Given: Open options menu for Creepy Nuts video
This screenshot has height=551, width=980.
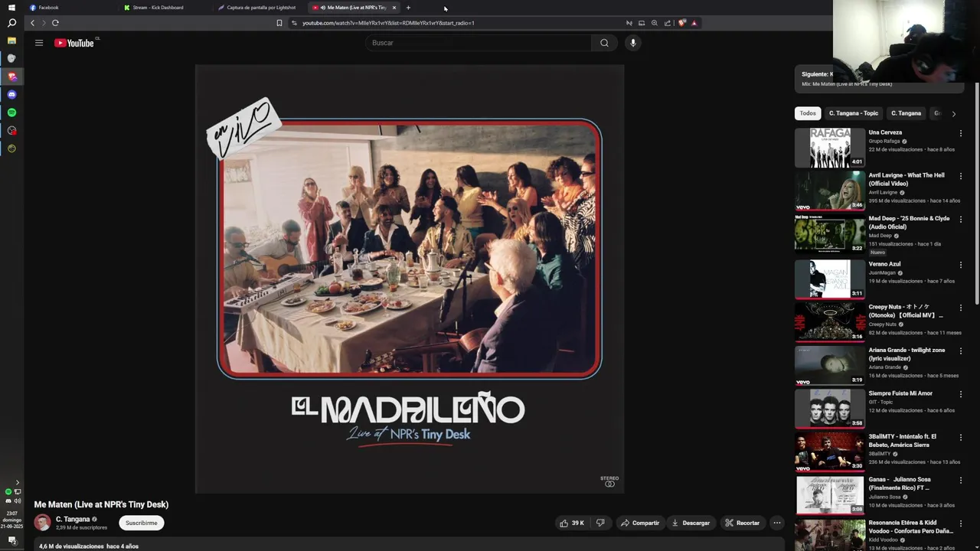Looking at the screenshot, I should [x=960, y=308].
